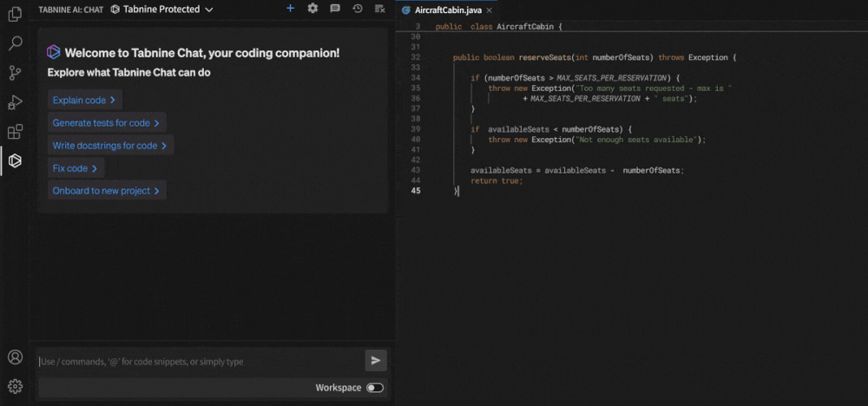
Task: Open the Extensions view
Action: tap(15, 132)
